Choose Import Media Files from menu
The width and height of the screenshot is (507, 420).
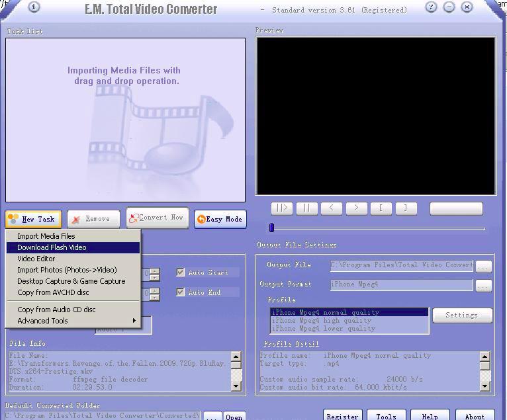73,236
